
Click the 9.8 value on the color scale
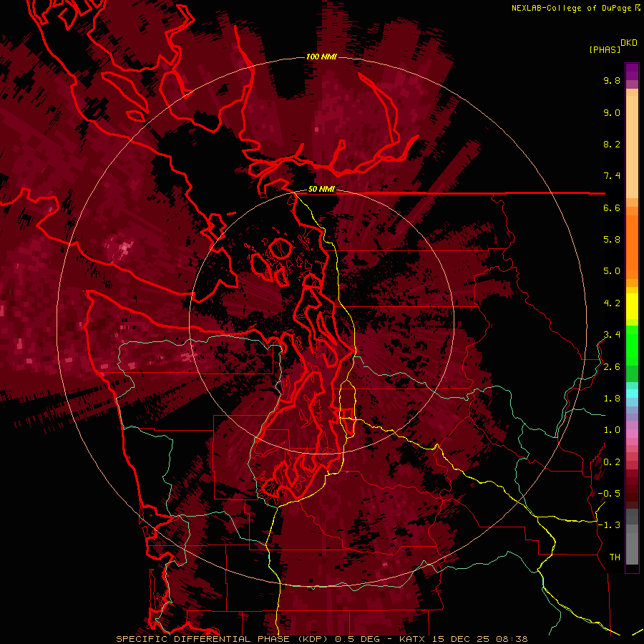click(612, 80)
